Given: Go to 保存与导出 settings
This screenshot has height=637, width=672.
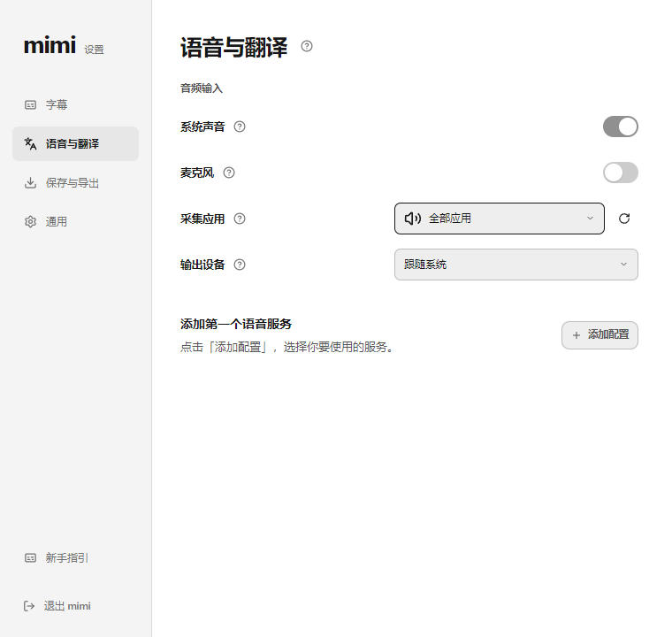Looking at the screenshot, I should tap(75, 183).
